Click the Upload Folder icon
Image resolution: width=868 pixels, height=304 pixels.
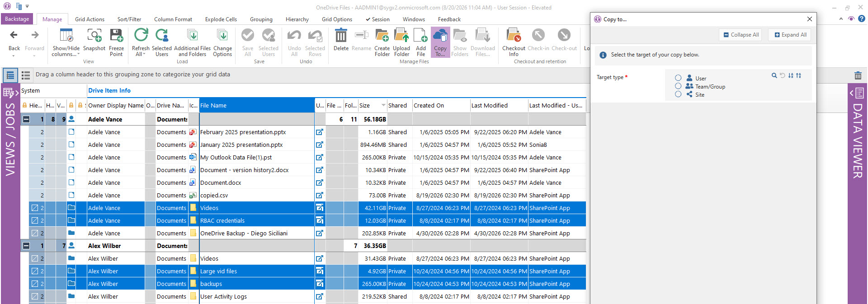(401, 35)
